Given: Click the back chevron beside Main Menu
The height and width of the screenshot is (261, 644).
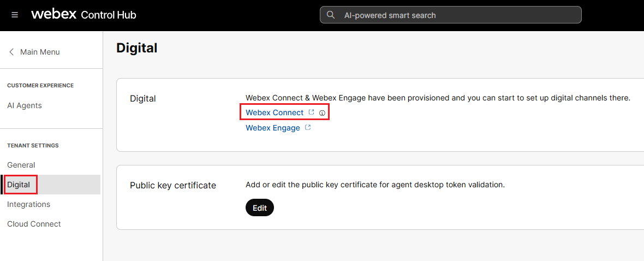Looking at the screenshot, I should tap(11, 52).
